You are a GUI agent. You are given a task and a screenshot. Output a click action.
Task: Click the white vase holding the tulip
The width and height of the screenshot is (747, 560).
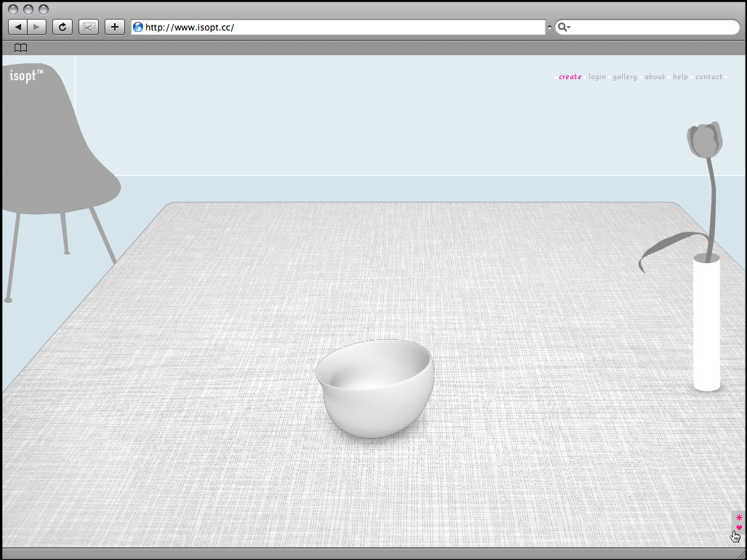tap(706, 324)
